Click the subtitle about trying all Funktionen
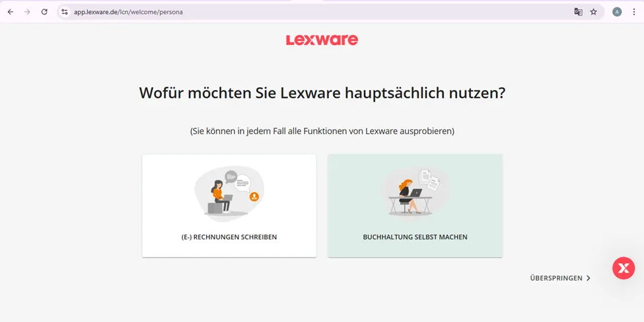Viewport: 644px width, 322px height. [322, 132]
